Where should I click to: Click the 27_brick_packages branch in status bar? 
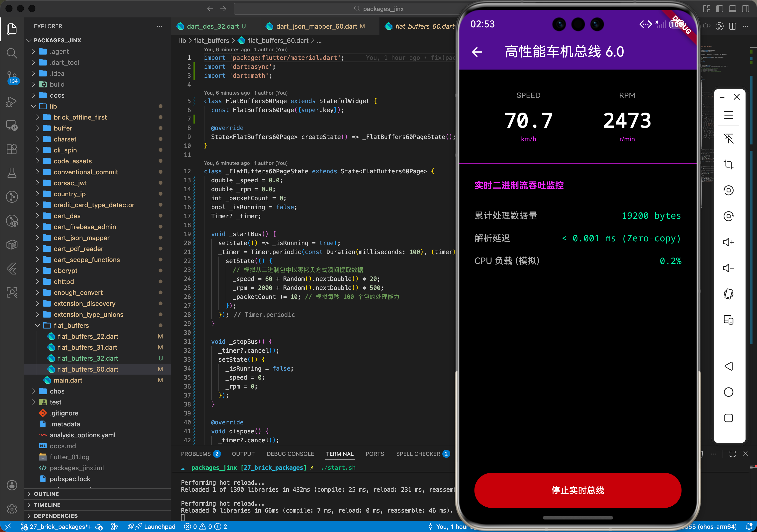pyautogui.click(x=56, y=527)
